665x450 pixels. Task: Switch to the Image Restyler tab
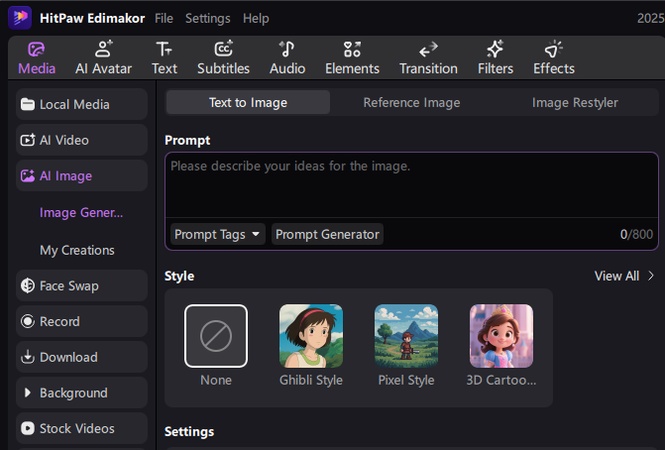coord(574,102)
